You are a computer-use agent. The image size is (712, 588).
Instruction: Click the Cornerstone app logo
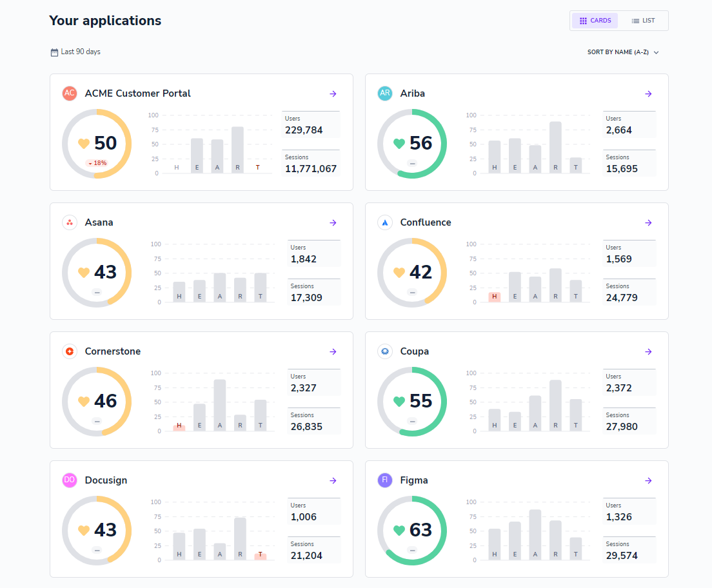point(70,351)
